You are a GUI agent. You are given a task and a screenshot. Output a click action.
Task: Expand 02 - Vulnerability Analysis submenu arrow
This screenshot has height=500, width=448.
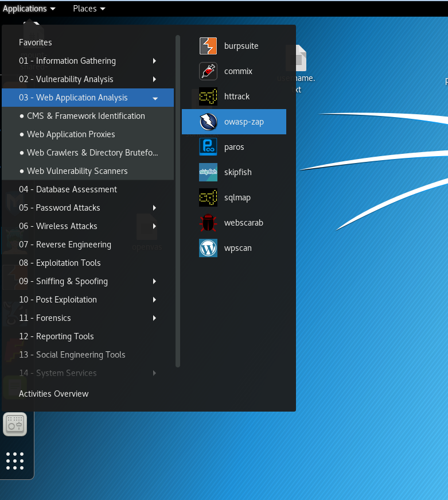click(154, 79)
